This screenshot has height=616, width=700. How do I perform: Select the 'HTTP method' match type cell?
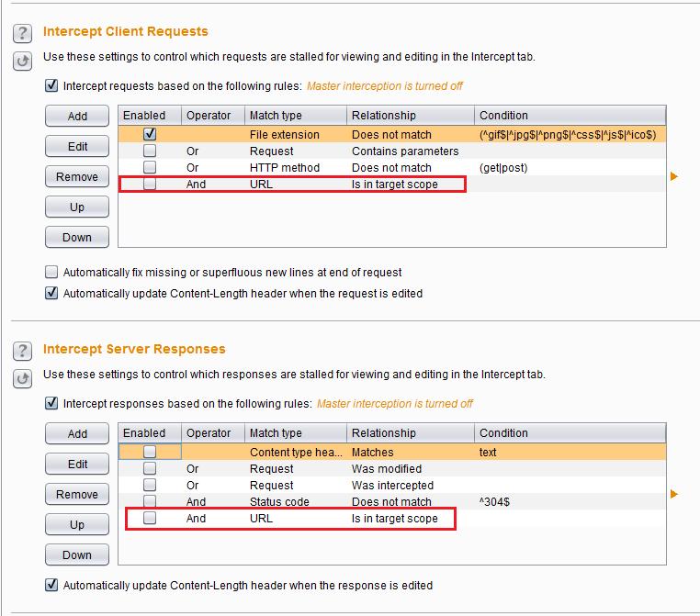[296, 167]
